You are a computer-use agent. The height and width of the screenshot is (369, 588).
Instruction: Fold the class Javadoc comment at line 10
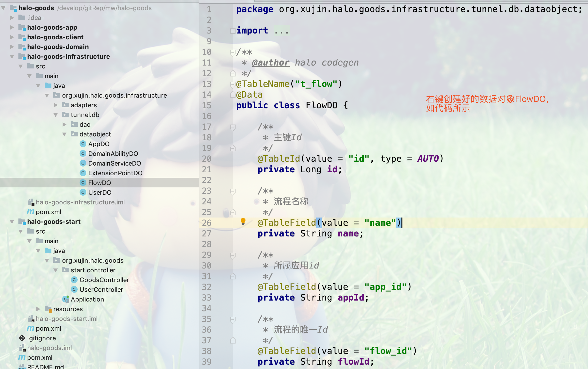[233, 52]
